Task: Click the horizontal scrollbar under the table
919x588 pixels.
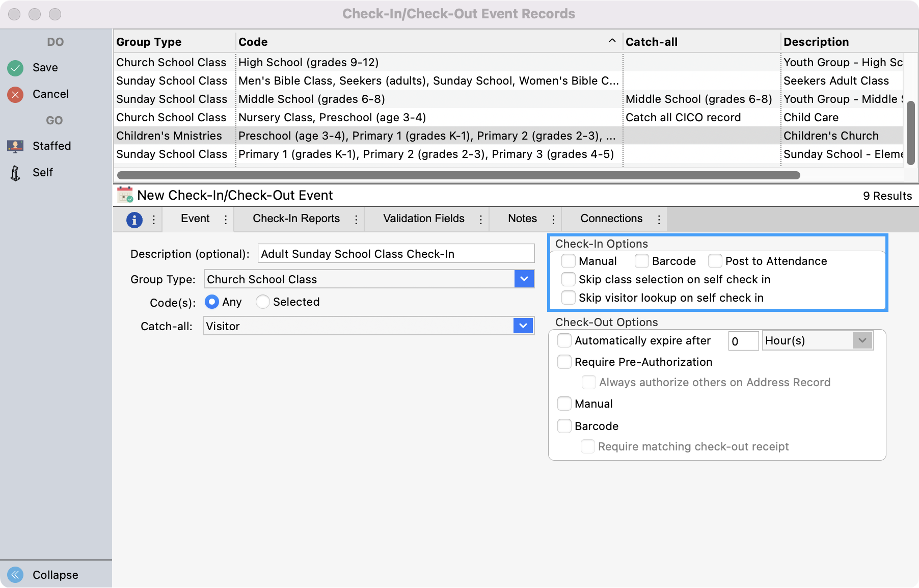Action: (458, 175)
